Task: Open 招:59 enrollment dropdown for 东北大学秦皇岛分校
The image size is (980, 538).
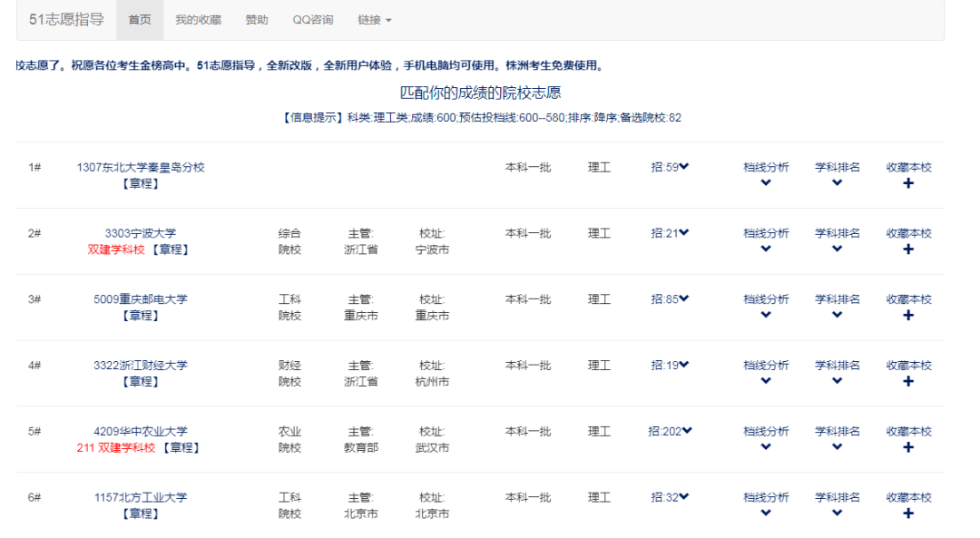Action: click(x=670, y=167)
